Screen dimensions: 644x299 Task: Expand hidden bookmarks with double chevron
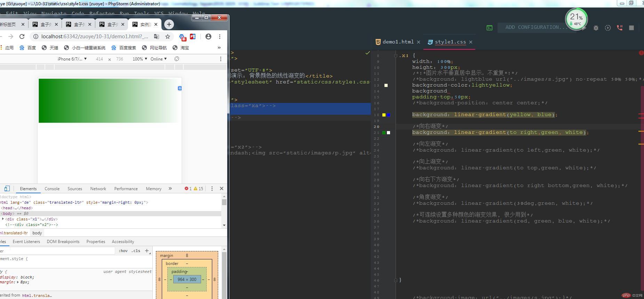pos(219,48)
